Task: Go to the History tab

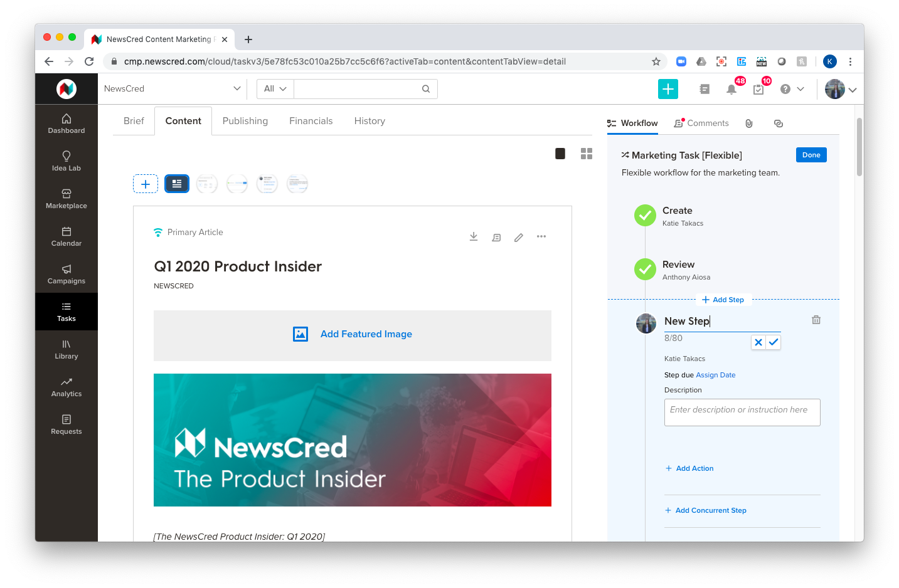Action: [x=370, y=121]
